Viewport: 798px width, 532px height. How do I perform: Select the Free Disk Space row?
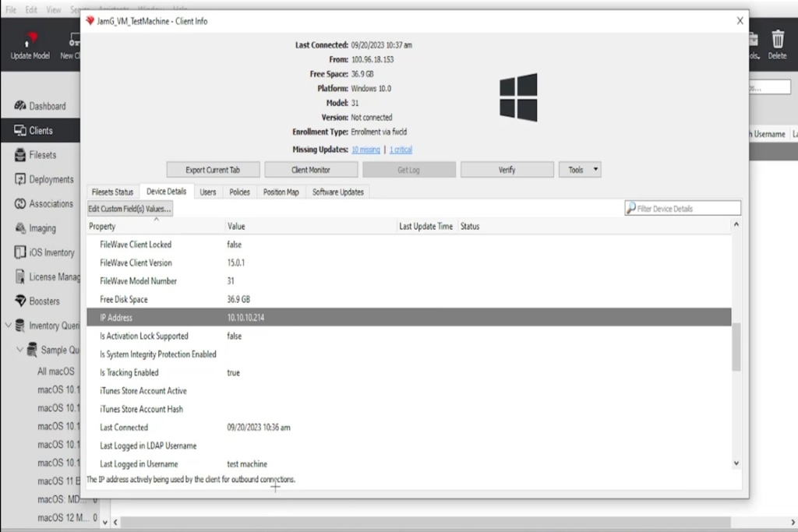[408, 300]
